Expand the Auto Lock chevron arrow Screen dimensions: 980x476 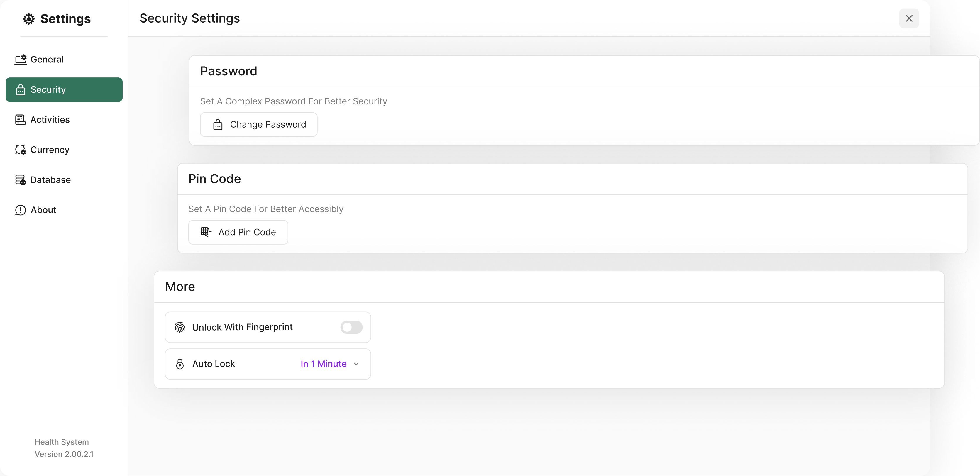click(x=356, y=364)
